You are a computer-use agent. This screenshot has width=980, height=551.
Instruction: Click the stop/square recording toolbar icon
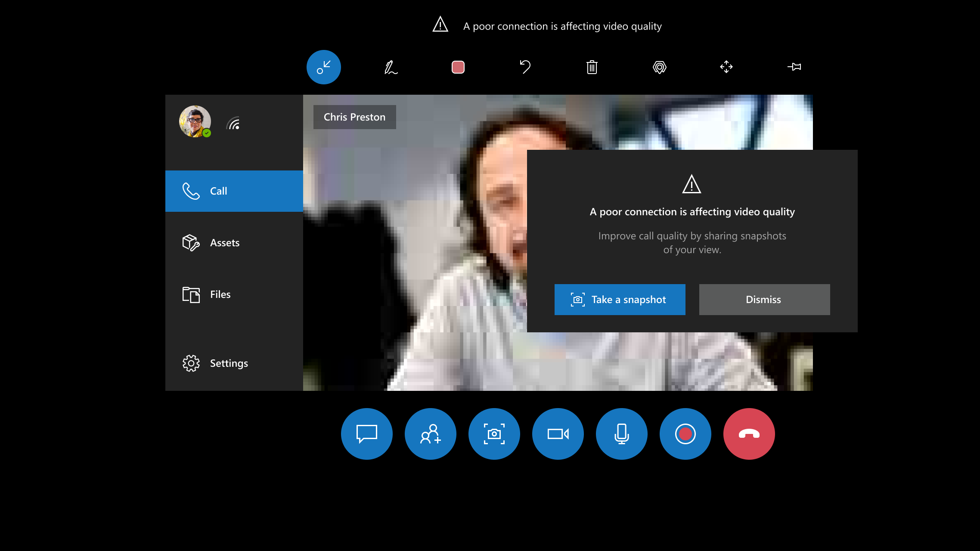(459, 67)
